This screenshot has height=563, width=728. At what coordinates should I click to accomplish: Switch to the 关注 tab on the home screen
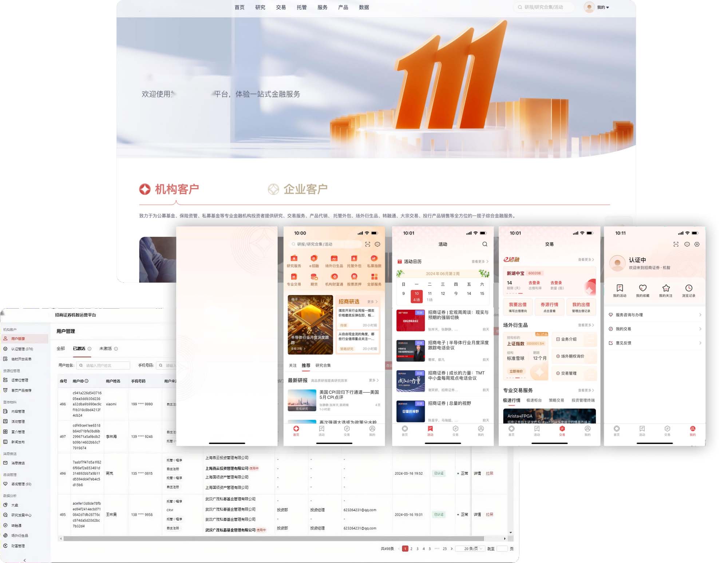[x=293, y=365]
